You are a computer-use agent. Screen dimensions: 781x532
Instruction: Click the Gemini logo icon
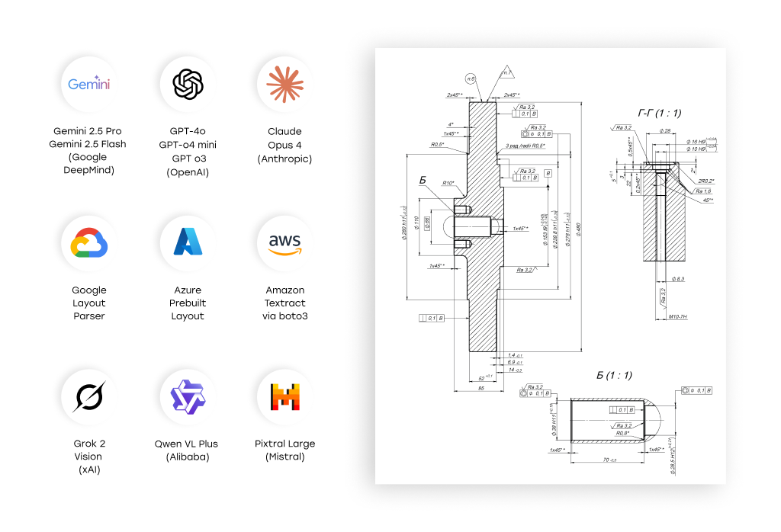(x=89, y=84)
